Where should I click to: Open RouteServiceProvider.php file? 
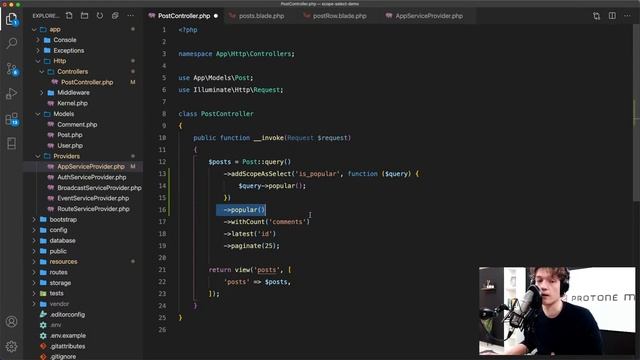point(93,209)
